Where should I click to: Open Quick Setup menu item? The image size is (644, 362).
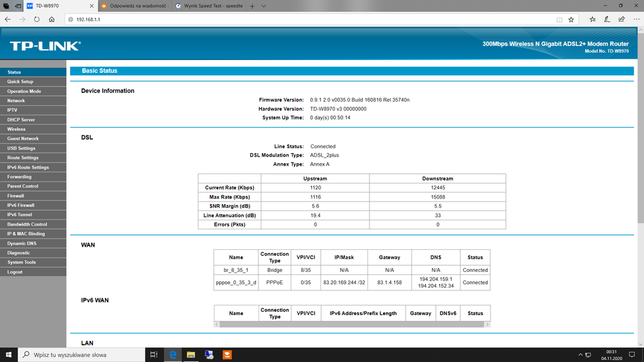33,82
